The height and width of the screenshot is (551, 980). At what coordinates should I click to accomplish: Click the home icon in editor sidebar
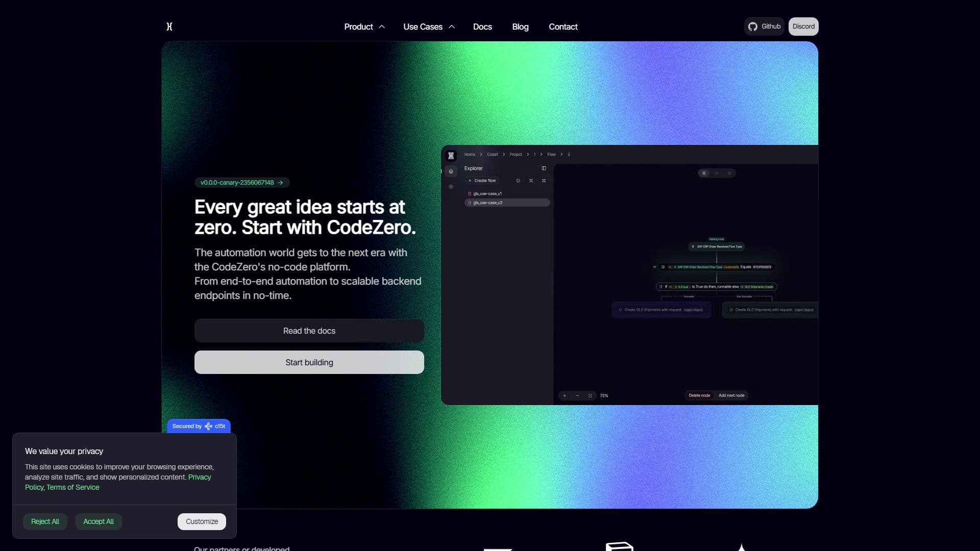pos(451,171)
